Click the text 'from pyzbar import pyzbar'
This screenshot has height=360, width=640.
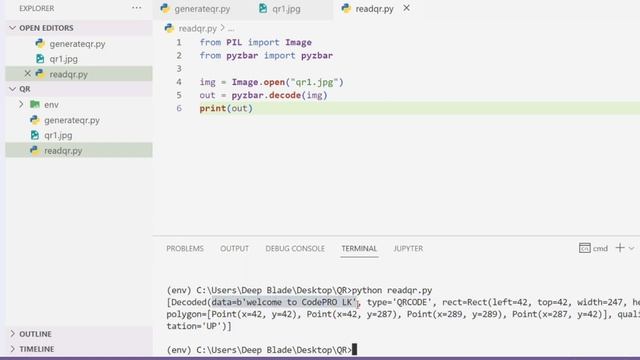point(266,56)
